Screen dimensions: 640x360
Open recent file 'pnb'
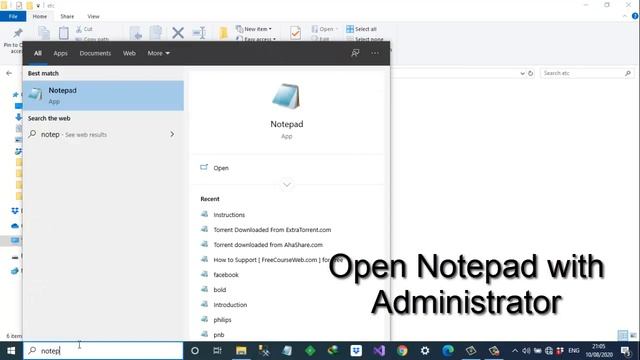219,335
